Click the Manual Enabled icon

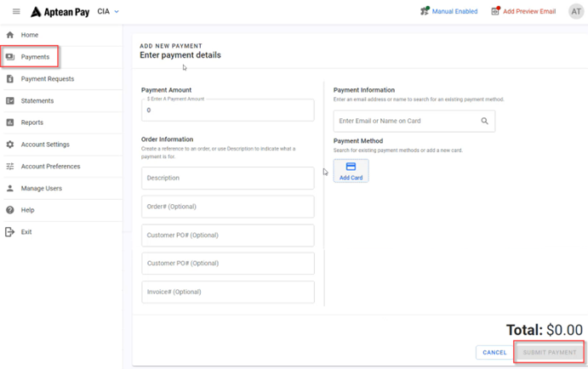tap(425, 11)
